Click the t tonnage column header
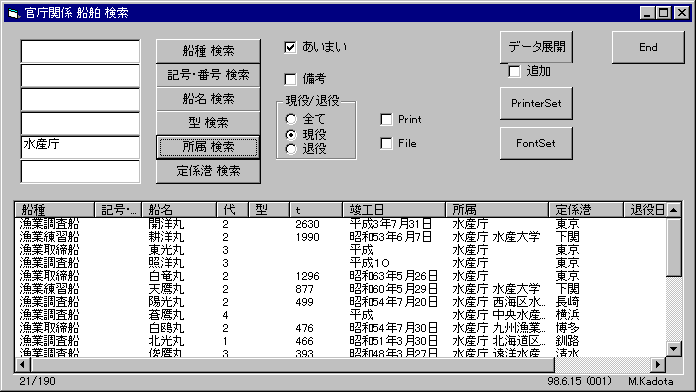The width and height of the screenshot is (696, 392). pos(316,210)
